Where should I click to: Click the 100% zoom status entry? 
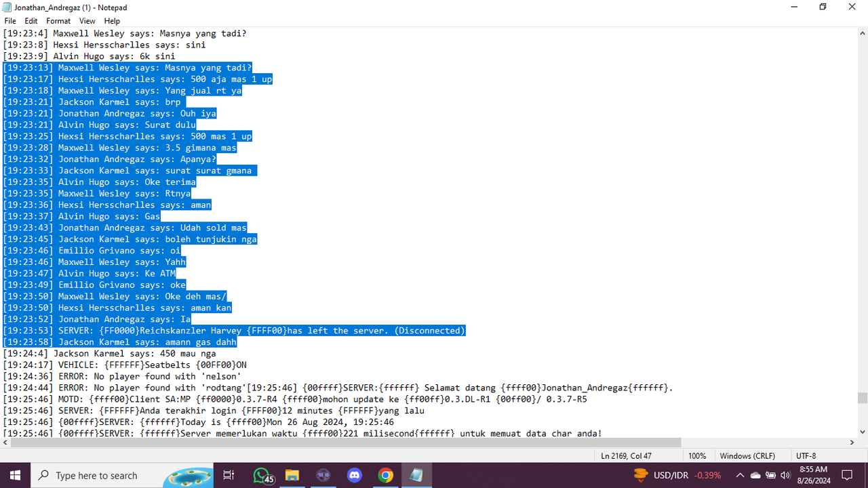tap(697, 456)
